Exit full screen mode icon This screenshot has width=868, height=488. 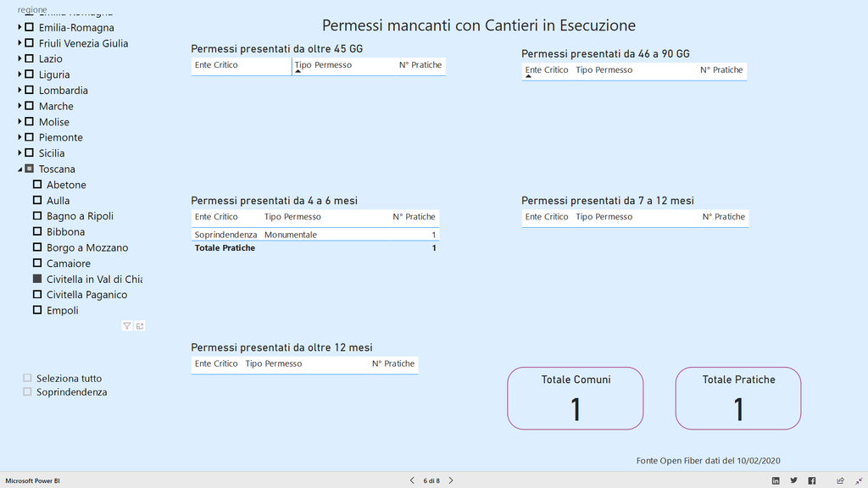[856, 480]
